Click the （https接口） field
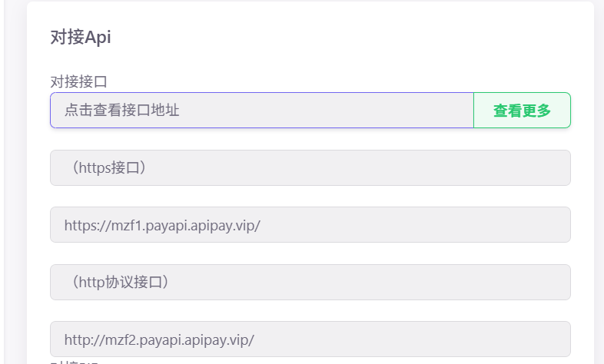 [310, 167]
